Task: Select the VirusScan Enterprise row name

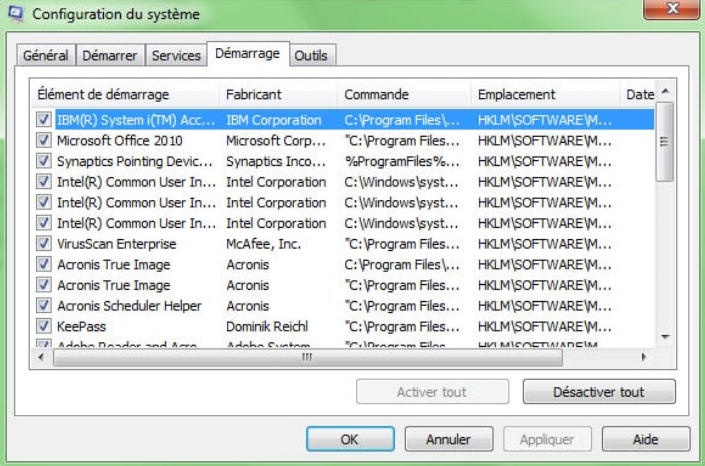Action: [x=116, y=244]
